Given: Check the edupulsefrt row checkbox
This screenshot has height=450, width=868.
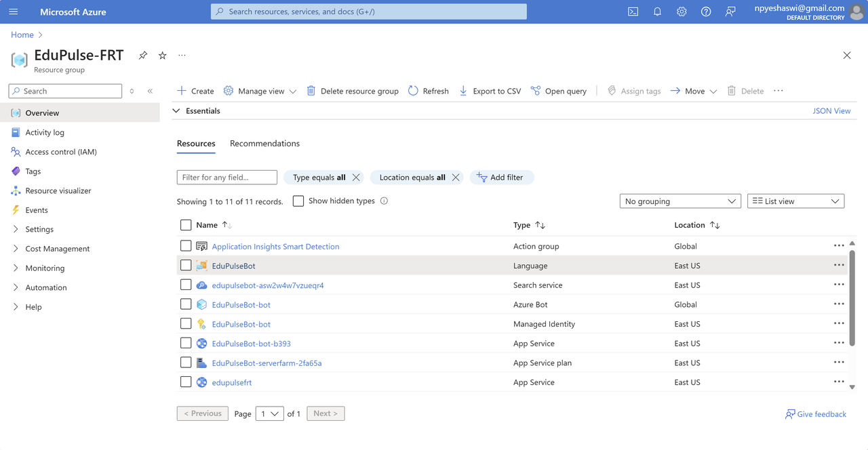Looking at the screenshot, I should 186,382.
